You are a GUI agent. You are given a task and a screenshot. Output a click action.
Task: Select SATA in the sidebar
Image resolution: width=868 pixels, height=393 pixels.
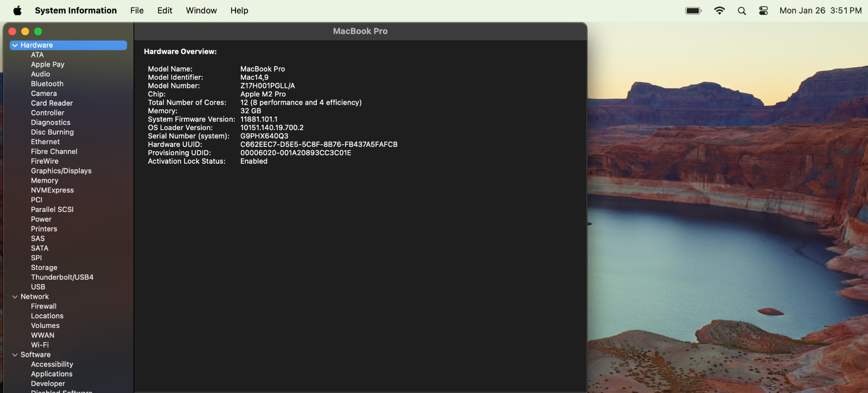[x=40, y=249]
